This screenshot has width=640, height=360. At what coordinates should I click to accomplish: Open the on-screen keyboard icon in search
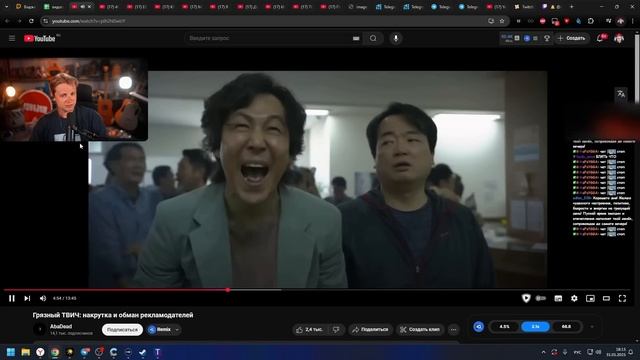(356, 38)
